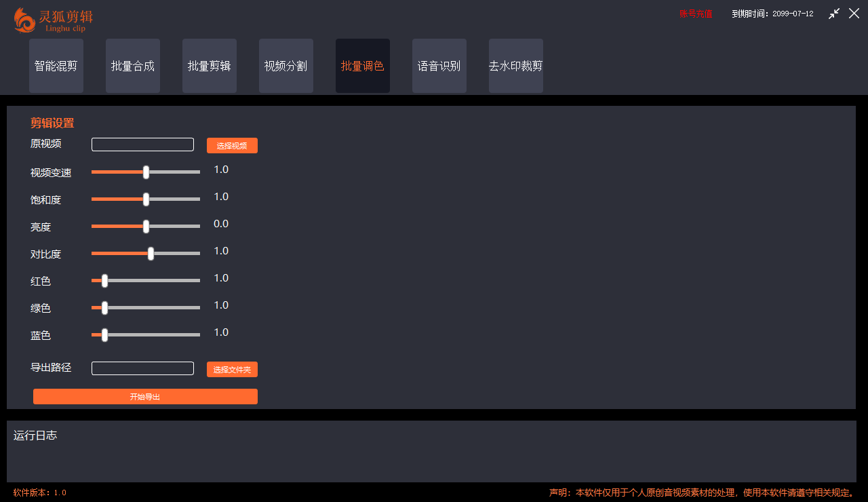Image resolution: width=868 pixels, height=502 pixels.
Task: Click the restore-down window icon
Action: click(834, 13)
